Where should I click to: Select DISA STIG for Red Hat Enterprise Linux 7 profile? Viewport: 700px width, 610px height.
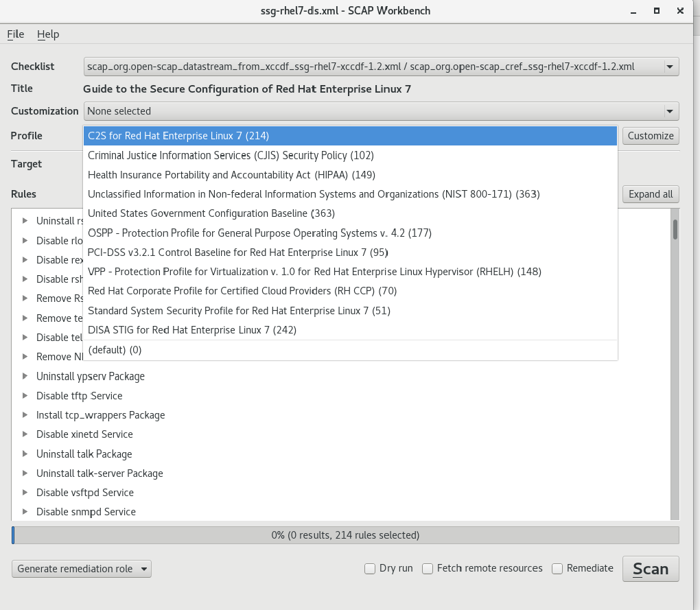(192, 330)
